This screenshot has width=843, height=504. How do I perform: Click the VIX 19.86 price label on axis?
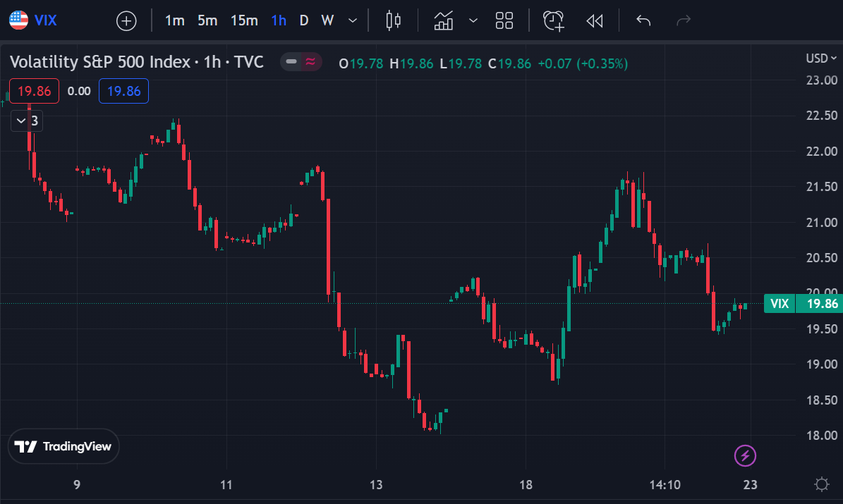[x=803, y=304]
